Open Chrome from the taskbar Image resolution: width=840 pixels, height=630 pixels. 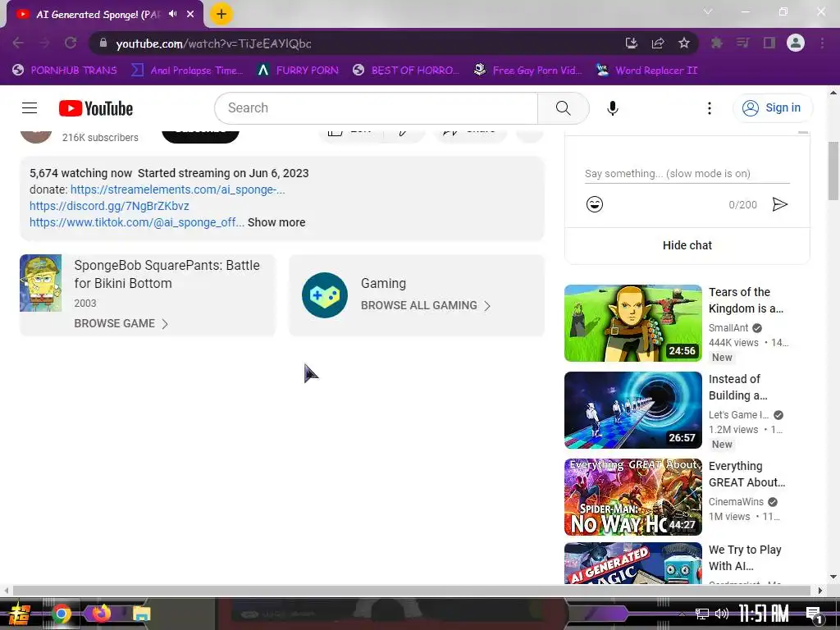[61, 614]
